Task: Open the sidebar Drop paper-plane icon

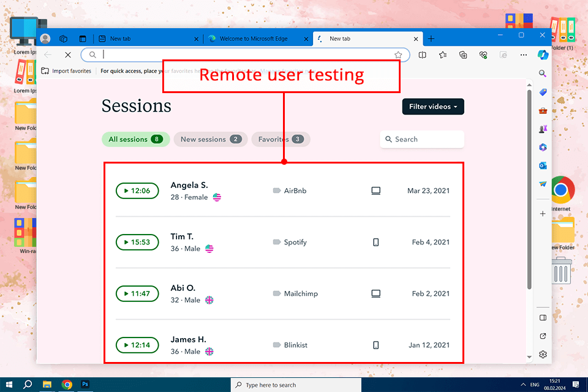Action: 543,184
